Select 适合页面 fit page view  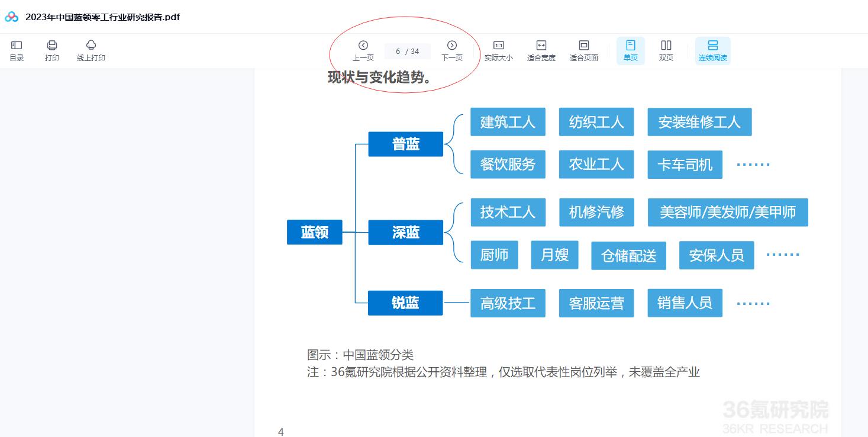point(583,50)
